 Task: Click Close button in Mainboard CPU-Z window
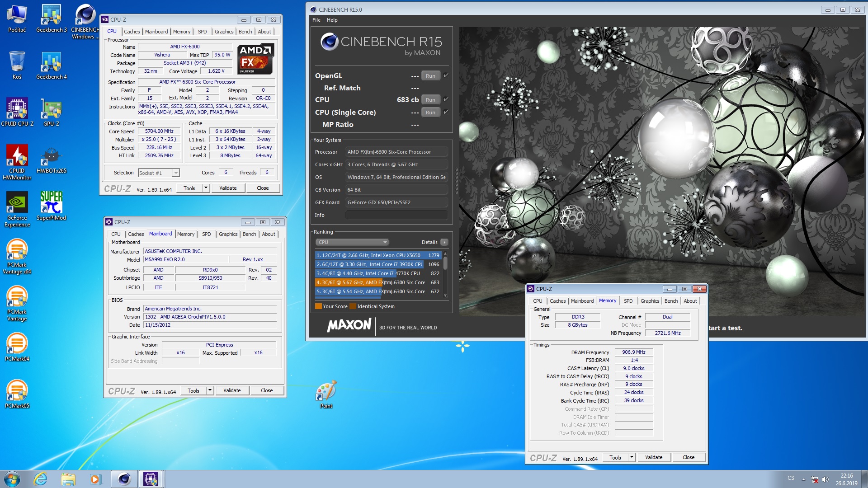[267, 390]
